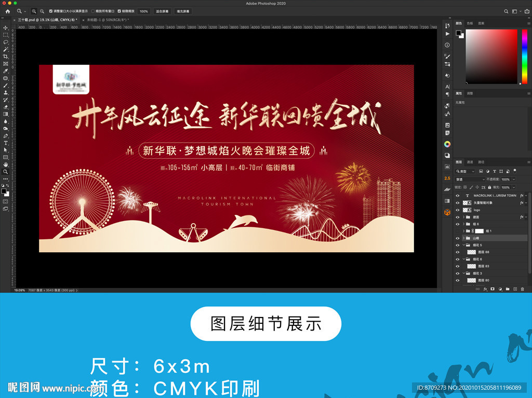Click the layer style fx button
The height and width of the screenshot is (398, 532).
485,289
